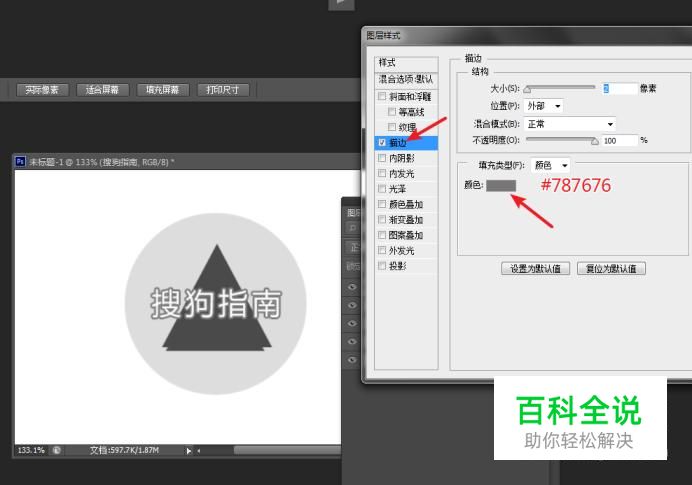Open the document info arrow menu after 文档:597.7K/1.87M
Viewport: 692px width, 485px height.
(x=189, y=451)
